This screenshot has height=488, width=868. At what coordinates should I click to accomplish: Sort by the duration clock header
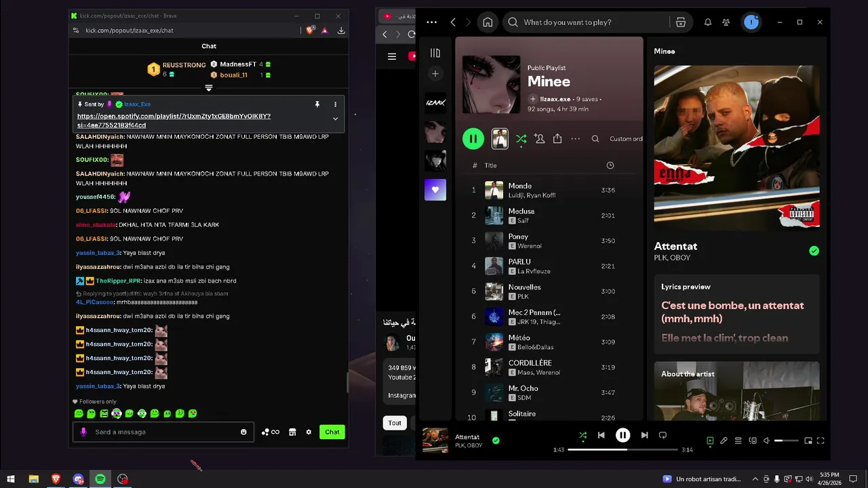610,165
